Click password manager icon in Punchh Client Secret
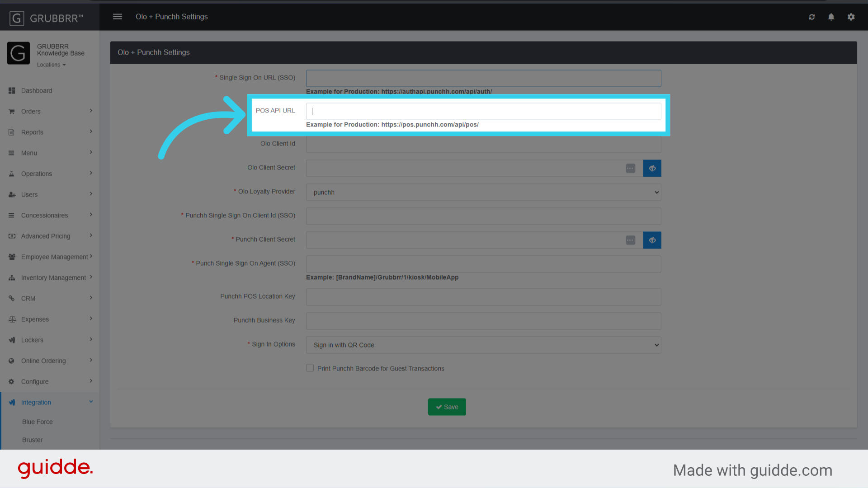868x488 pixels. coord(630,240)
